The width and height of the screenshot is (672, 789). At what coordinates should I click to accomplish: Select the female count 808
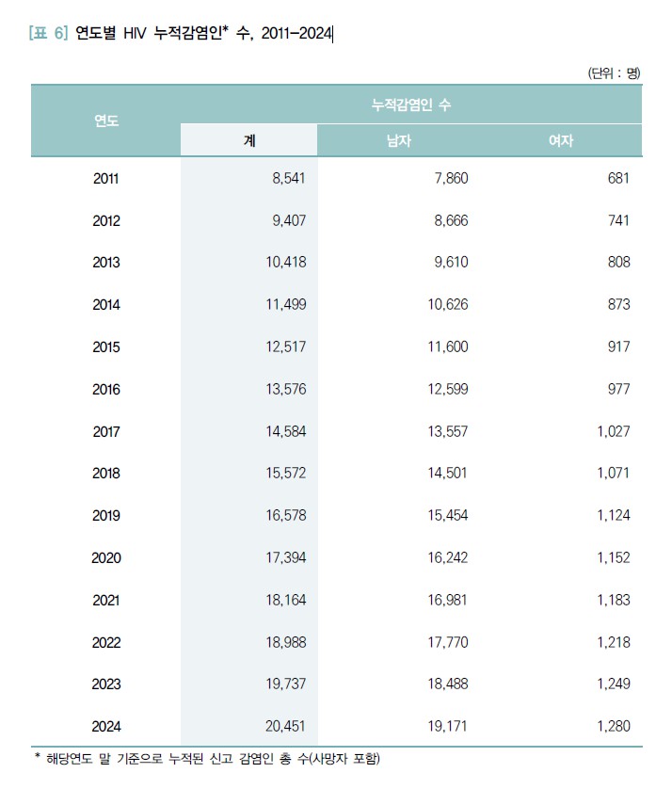[x=618, y=263]
